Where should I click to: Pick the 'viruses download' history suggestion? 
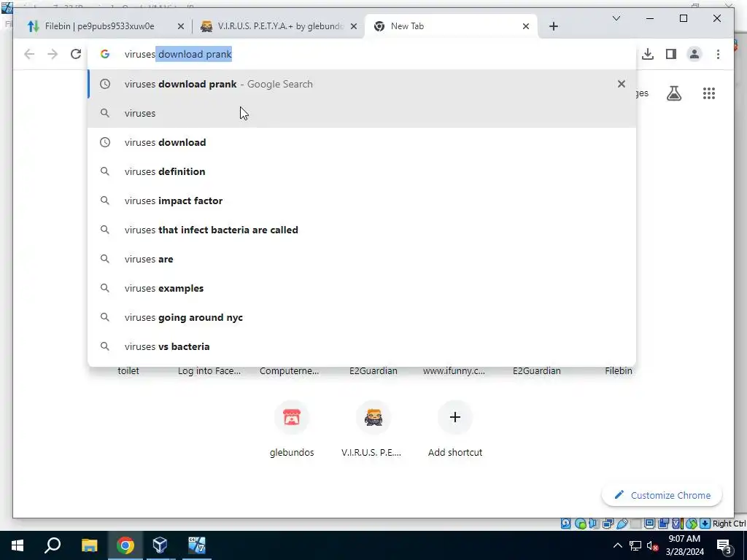362,142
